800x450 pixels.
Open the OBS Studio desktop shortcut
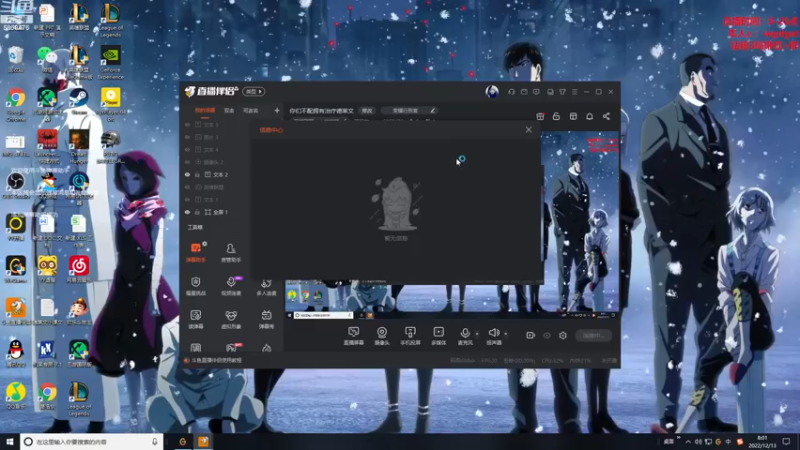(16, 185)
